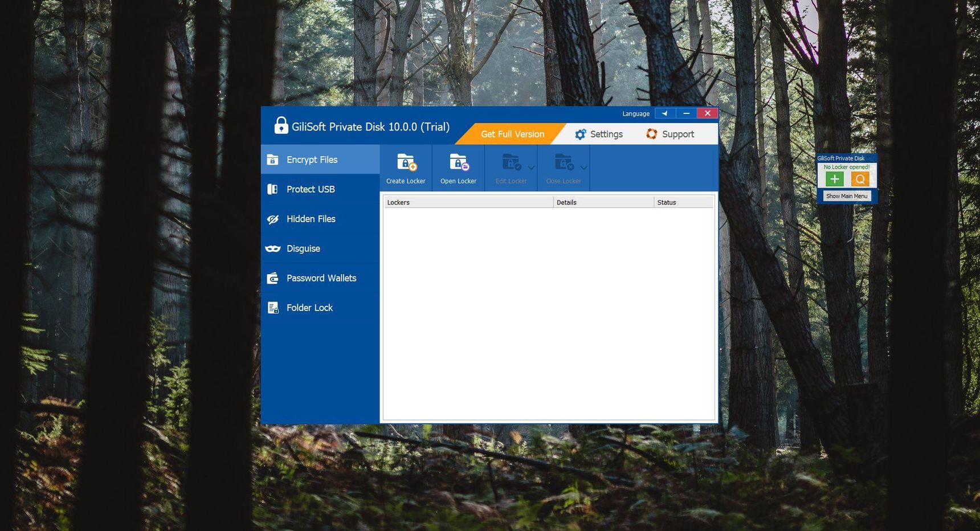
Task: Click the Settings gear icon
Action: click(580, 134)
